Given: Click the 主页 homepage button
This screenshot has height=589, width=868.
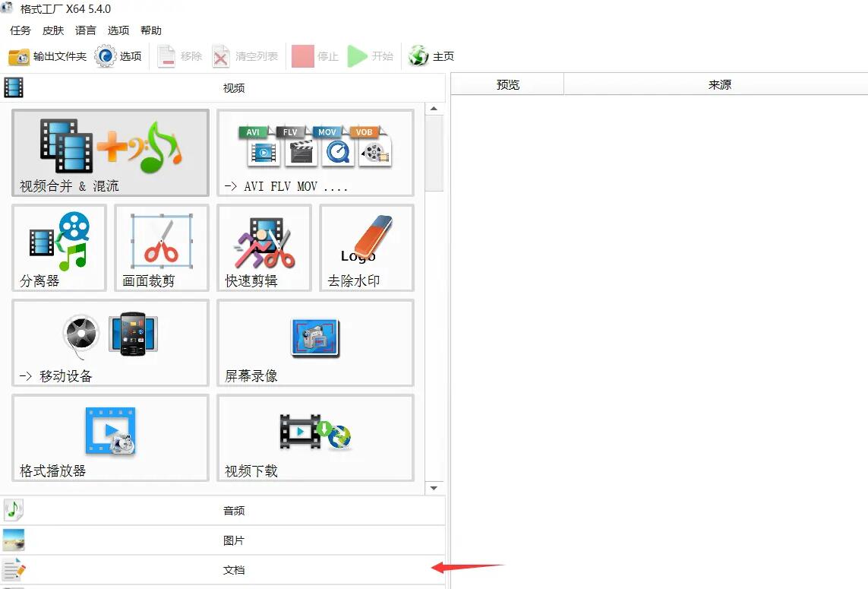Looking at the screenshot, I should [x=431, y=56].
